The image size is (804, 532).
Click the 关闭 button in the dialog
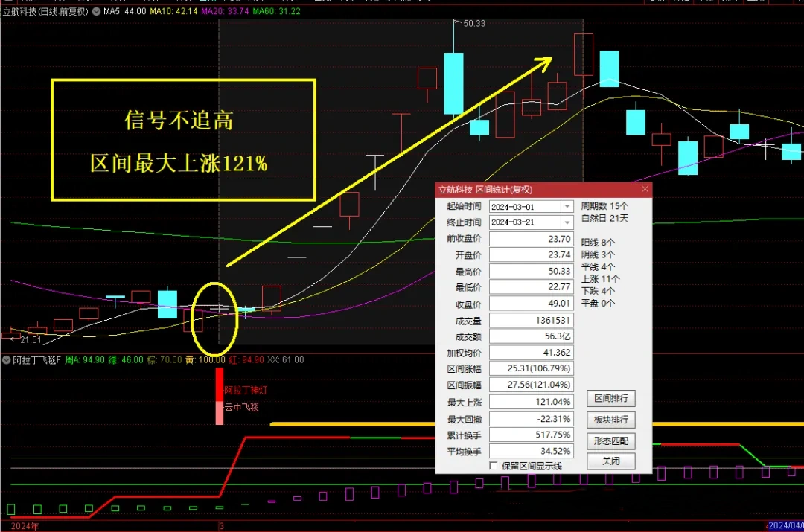(610, 461)
